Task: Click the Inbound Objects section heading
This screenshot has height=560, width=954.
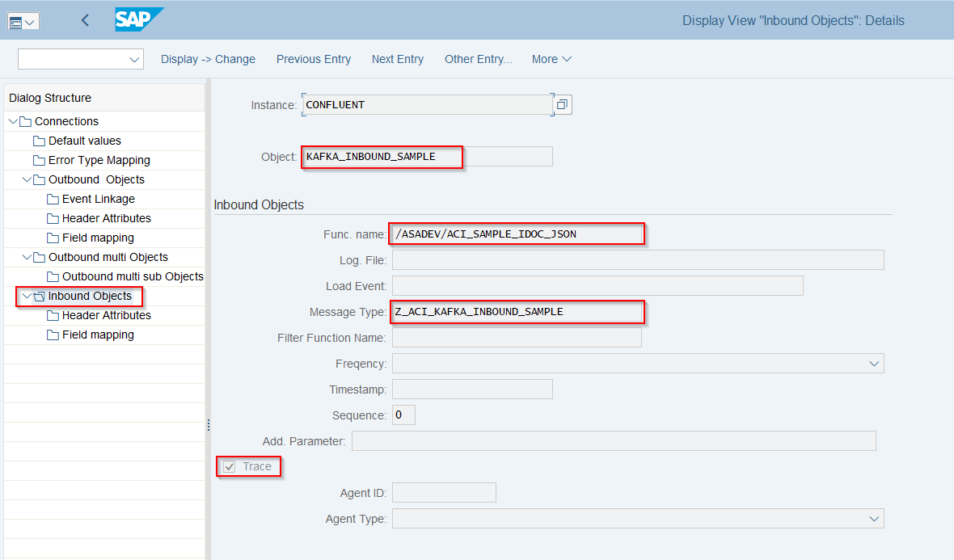Action: click(259, 205)
